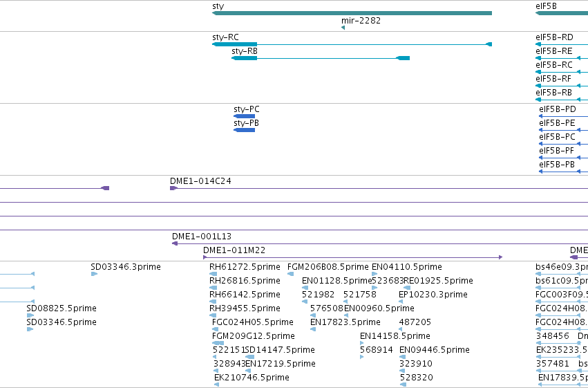This screenshot has height=388, width=588.
Task: Select EST EN01128.5prime
Action: [x=336, y=281]
